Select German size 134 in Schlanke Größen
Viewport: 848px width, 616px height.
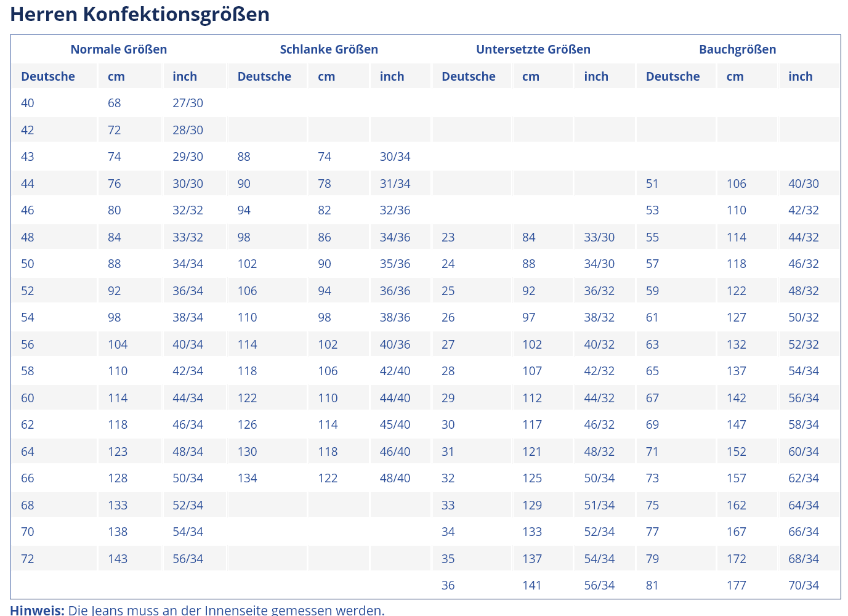(247, 478)
